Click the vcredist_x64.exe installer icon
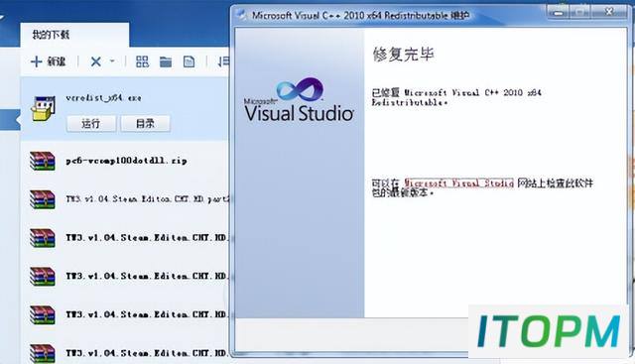 tap(44, 108)
